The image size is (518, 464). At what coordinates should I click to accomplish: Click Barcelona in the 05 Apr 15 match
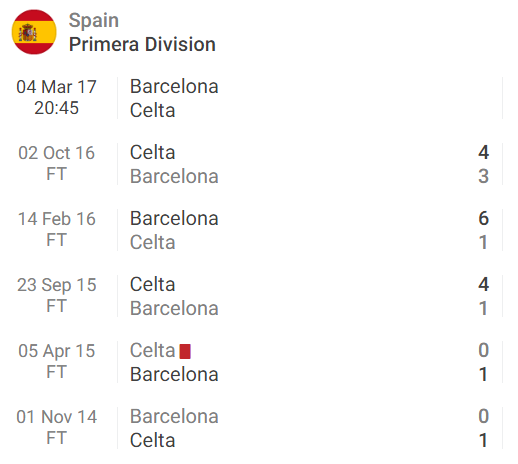[174, 374]
